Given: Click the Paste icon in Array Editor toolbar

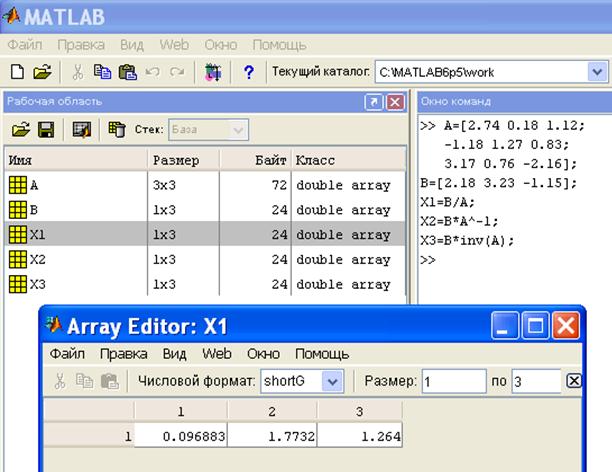Looking at the screenshot, I should point(110,381).
